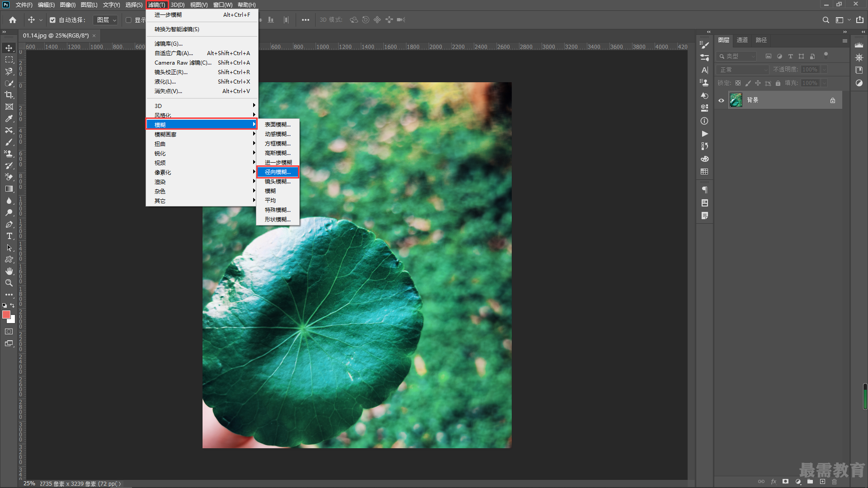Viewport: 868px width, 488px height.
Task: Toggle the layer filter on/off switch
Action: point(826,55)
